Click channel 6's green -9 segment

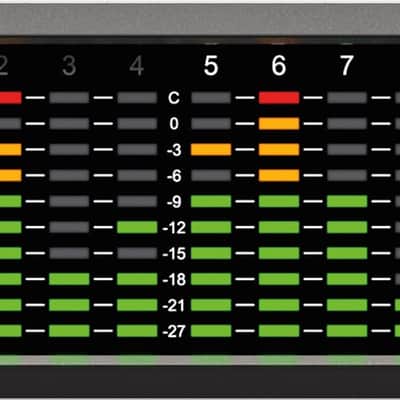[x=279, y=201]
